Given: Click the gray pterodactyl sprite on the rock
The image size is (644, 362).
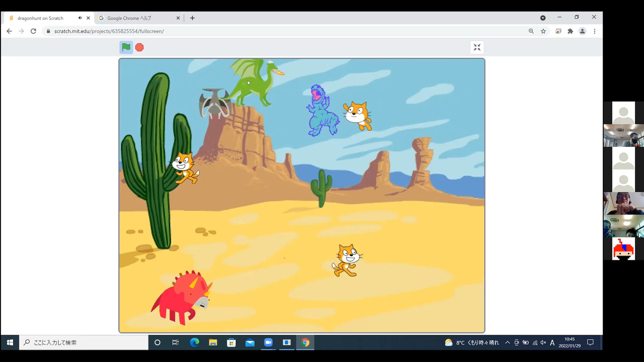Looking at the screenshot, I should [214, 103].
